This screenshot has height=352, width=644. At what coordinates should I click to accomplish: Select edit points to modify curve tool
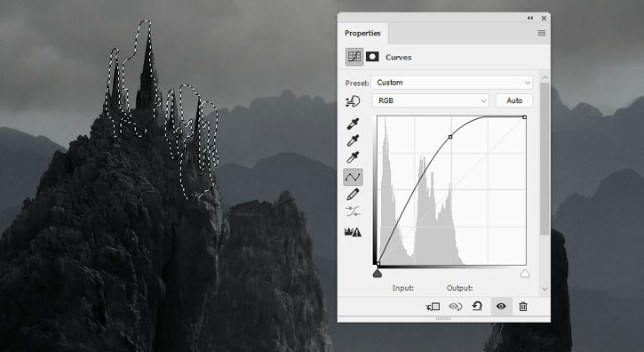click(353, 177)
